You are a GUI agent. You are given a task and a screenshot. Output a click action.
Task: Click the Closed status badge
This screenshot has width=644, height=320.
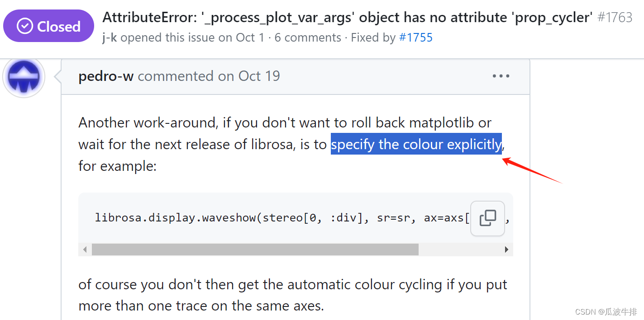(x=48, y=26)
